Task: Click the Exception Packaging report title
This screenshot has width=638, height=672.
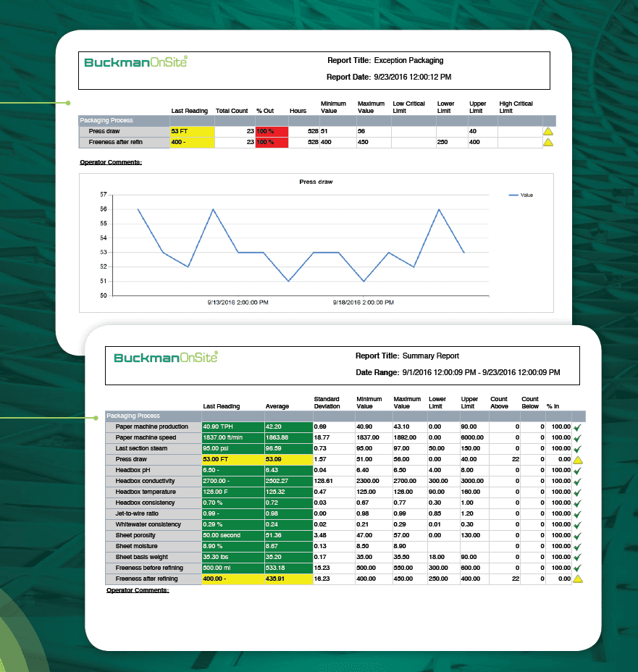Action: [x=408, y=60]
